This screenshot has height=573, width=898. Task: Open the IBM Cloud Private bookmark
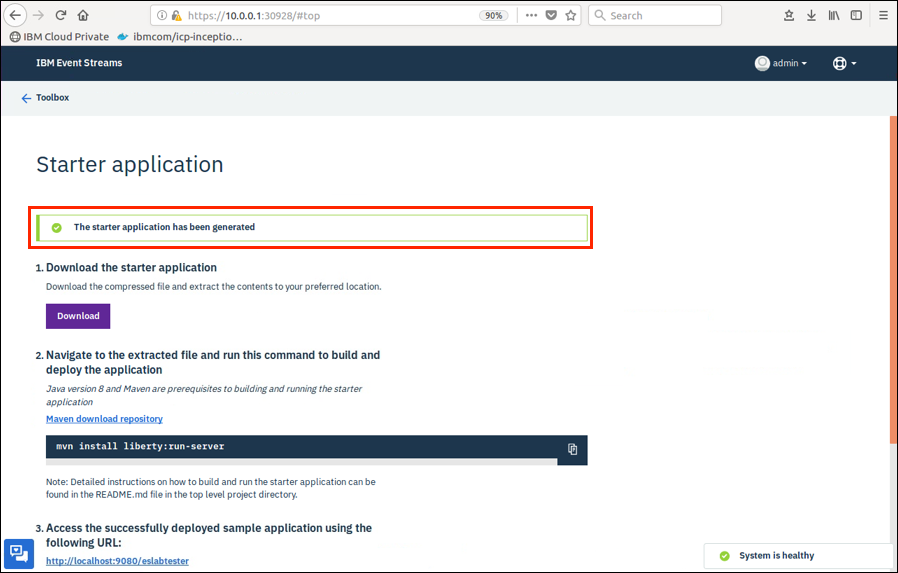60,37
